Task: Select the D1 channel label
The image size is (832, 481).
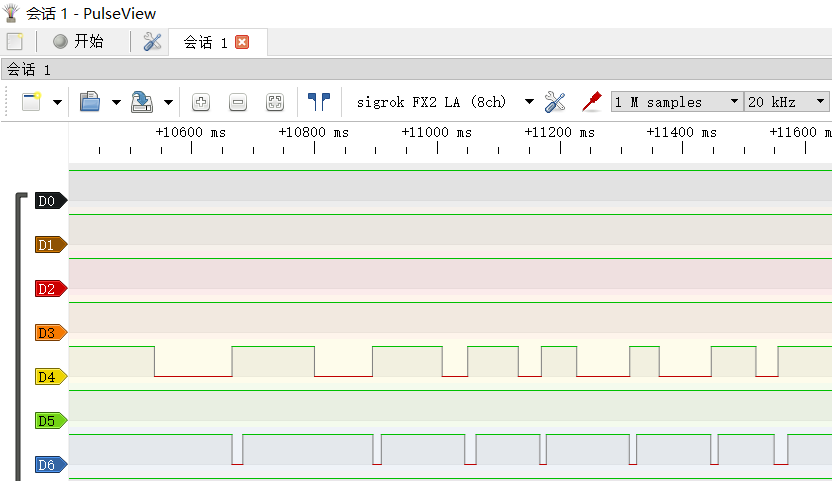Action: (51, 245)
